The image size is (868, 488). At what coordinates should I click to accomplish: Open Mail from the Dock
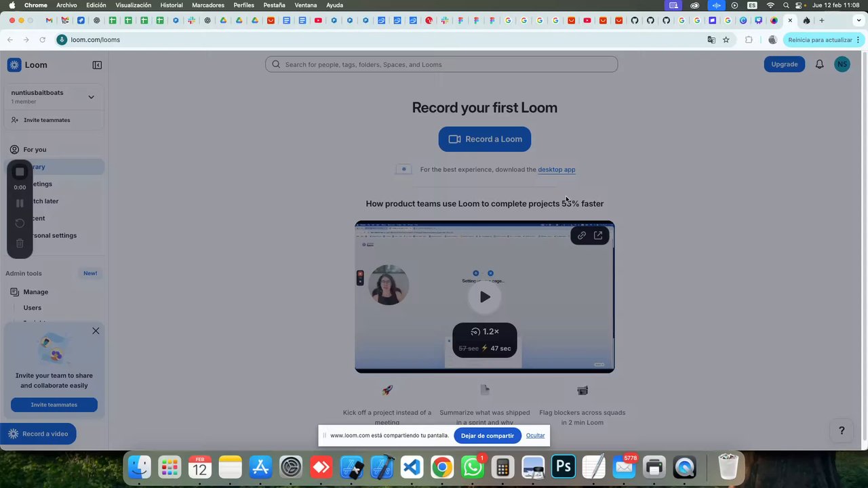pyautogui.click(x=624, y=467)
